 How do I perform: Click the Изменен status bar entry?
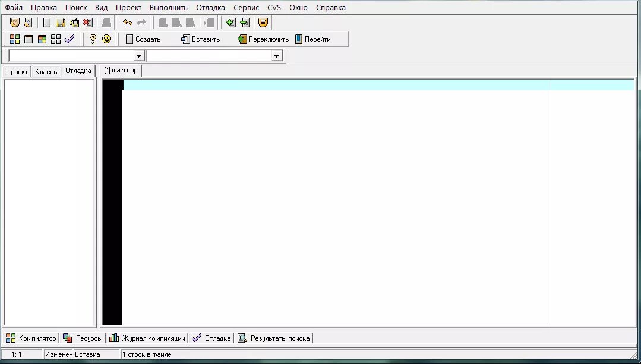tap(58, 354)
